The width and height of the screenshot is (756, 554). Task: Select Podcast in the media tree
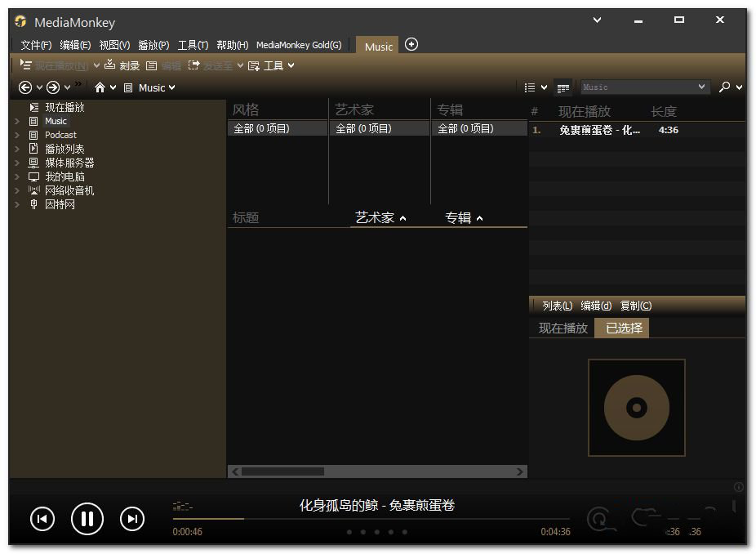60,135
